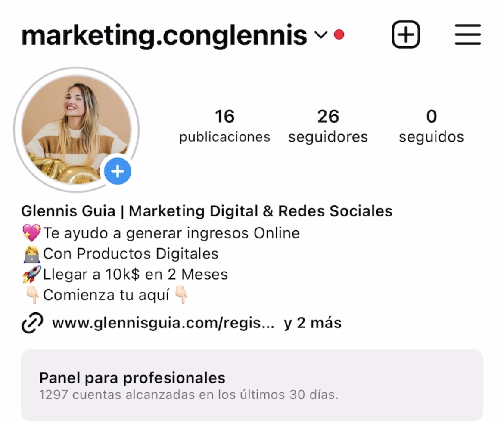Open the hamburger menu icon
This screenshot has width=504, height=426.
tap(468, 34)
